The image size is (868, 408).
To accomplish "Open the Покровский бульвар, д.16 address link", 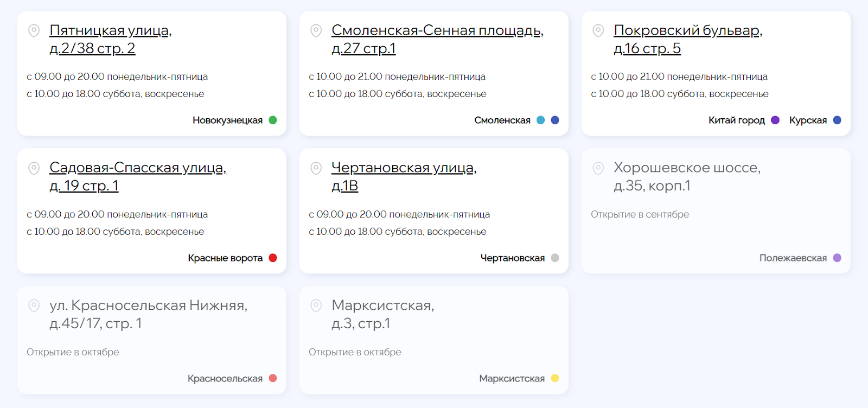I will tap(688, 39).
